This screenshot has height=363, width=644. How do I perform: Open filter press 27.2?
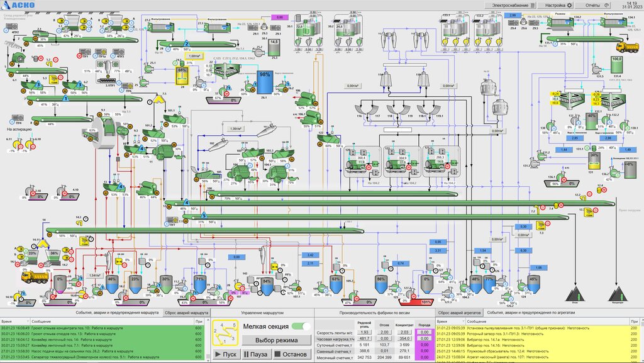coord(160,28)
